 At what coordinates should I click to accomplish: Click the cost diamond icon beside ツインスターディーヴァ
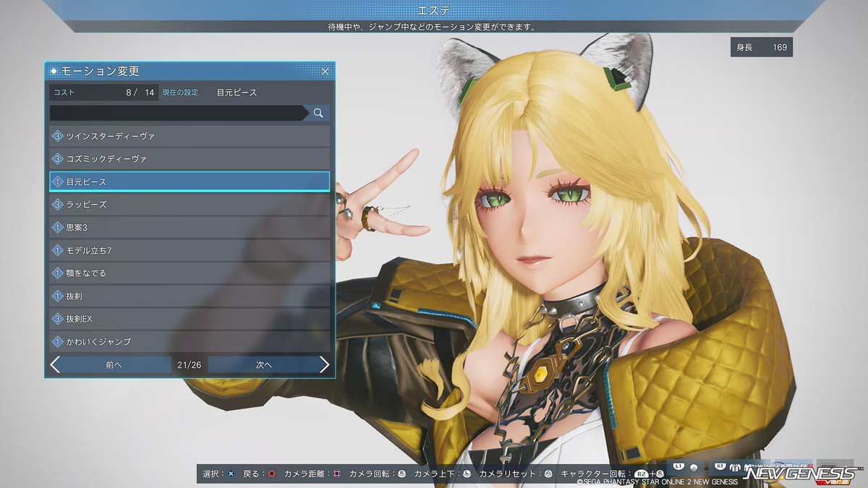click(58, 136)
